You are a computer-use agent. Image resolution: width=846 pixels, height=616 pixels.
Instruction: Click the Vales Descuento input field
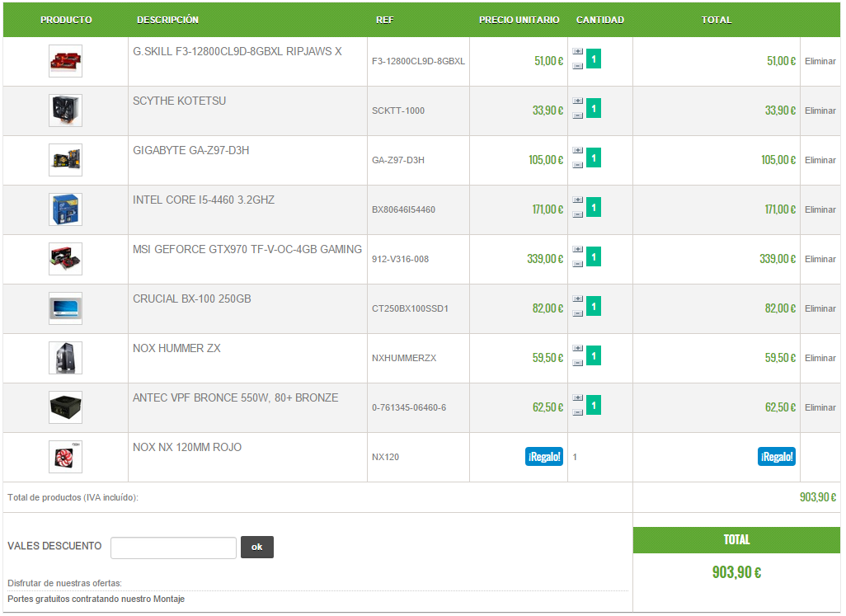[173, 548]
